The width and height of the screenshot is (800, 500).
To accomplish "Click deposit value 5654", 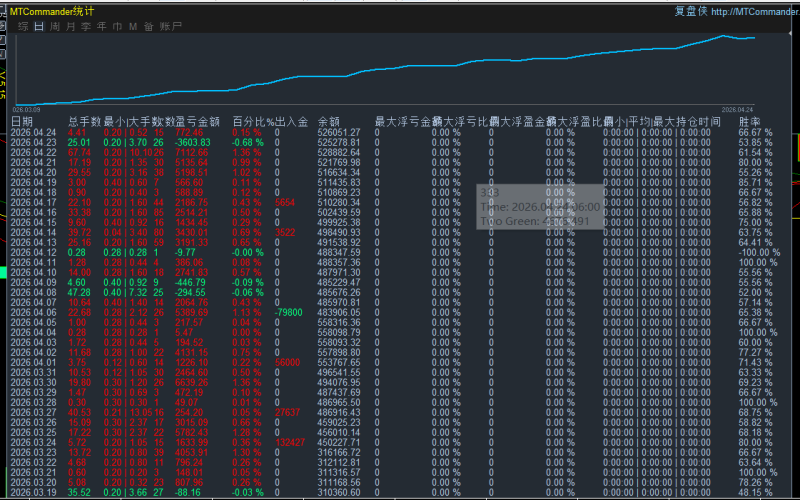I will [x=285, y=203].
